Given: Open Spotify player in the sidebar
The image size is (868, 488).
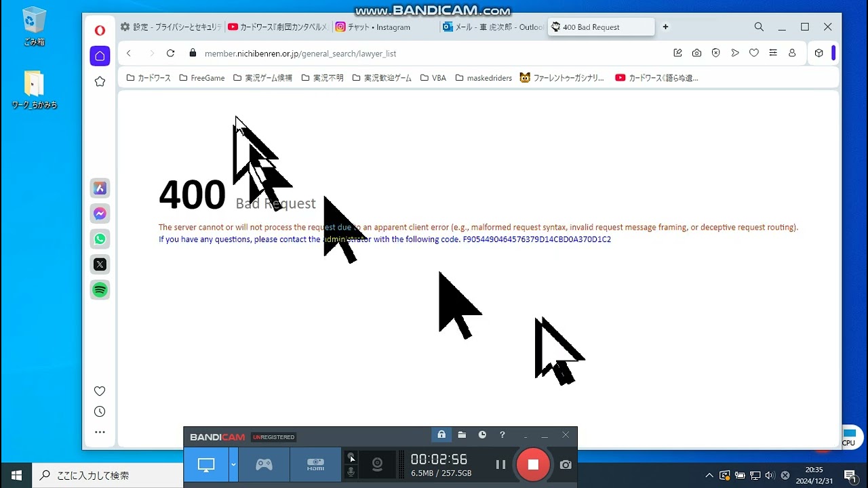Looking at the screenshot, I should pos(100,290).
